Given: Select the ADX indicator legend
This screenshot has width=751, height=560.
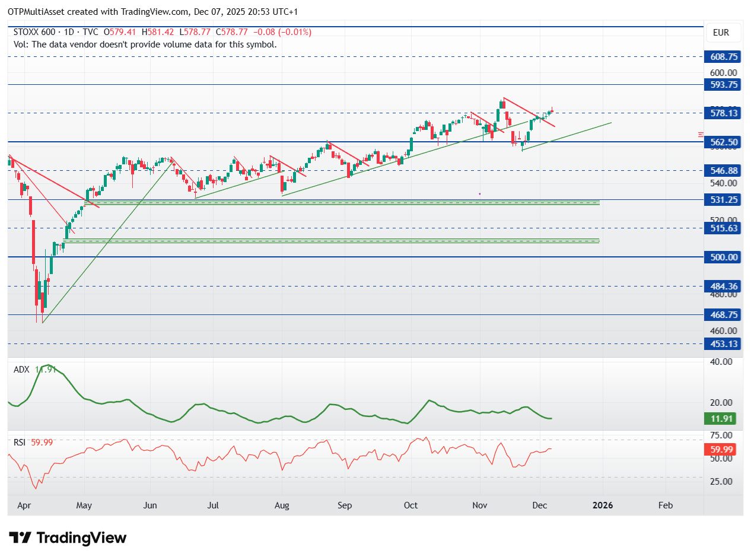Looking at the screenshot, I should pyautogui.click(x=35, y=370).
